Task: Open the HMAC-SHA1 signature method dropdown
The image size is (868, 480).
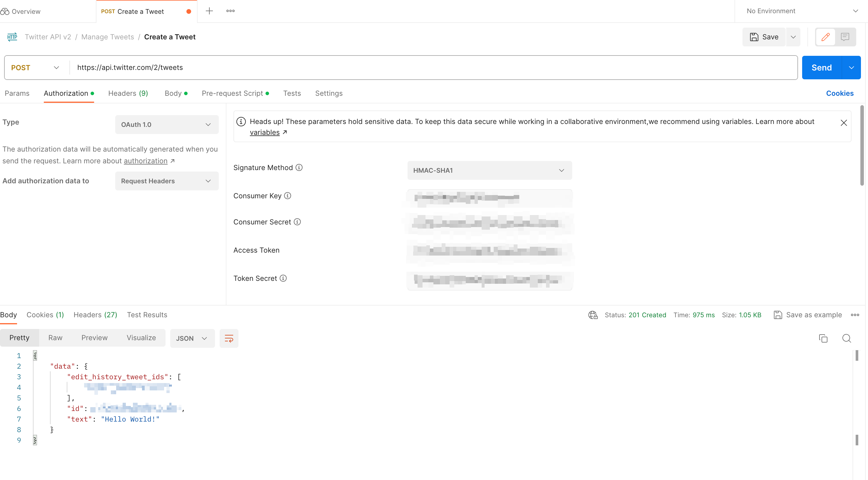Action: (x=489, y=170)
